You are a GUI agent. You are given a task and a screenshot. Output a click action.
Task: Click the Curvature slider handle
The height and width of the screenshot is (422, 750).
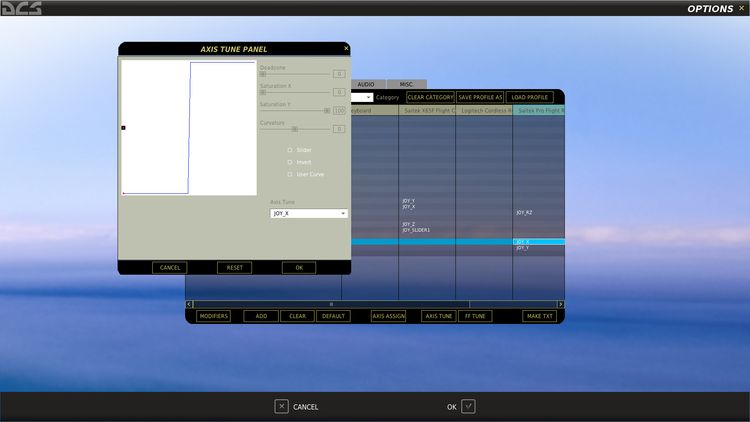tap(295, 129)
